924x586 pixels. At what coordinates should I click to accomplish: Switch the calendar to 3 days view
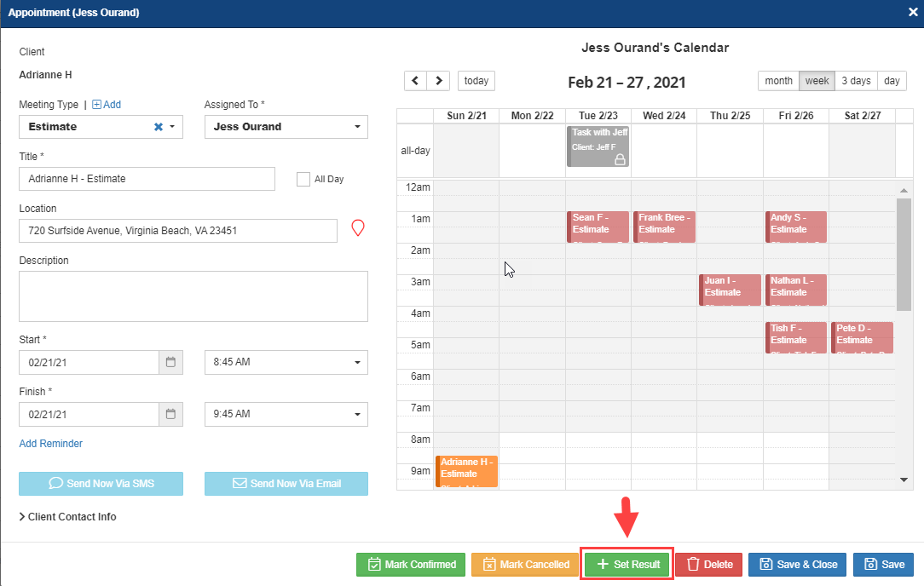(856, 81)
